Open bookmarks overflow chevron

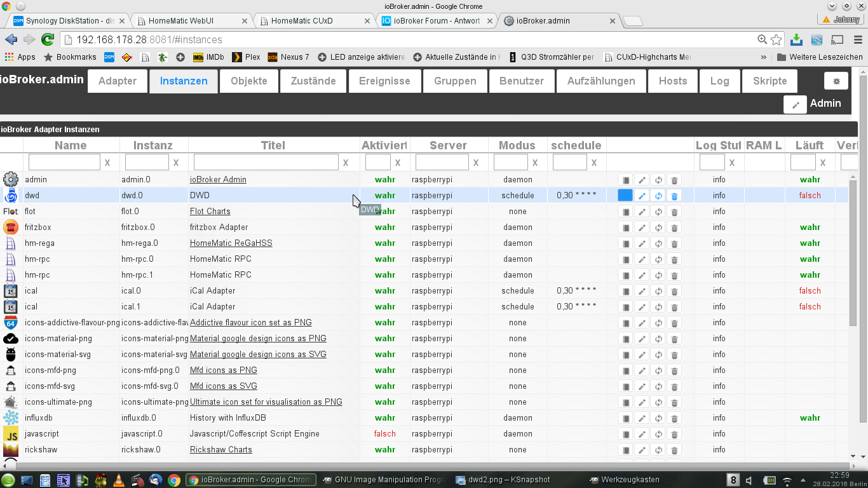click(x=763, y=57)
